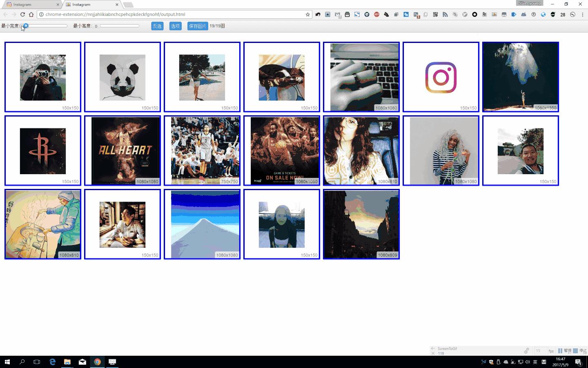588x368 pixels.
Task: Click the 保存图片 (save images) button
Action: point(198,26)
